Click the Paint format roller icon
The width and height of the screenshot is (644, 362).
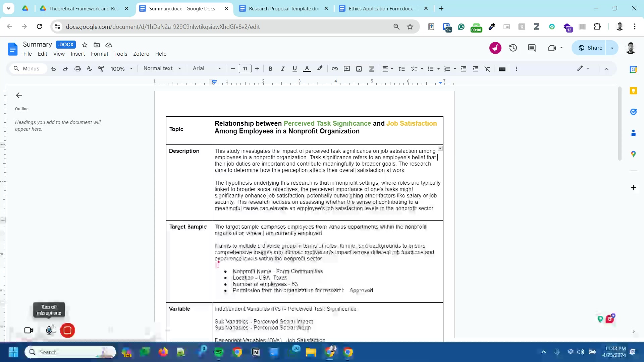(101, 69)
